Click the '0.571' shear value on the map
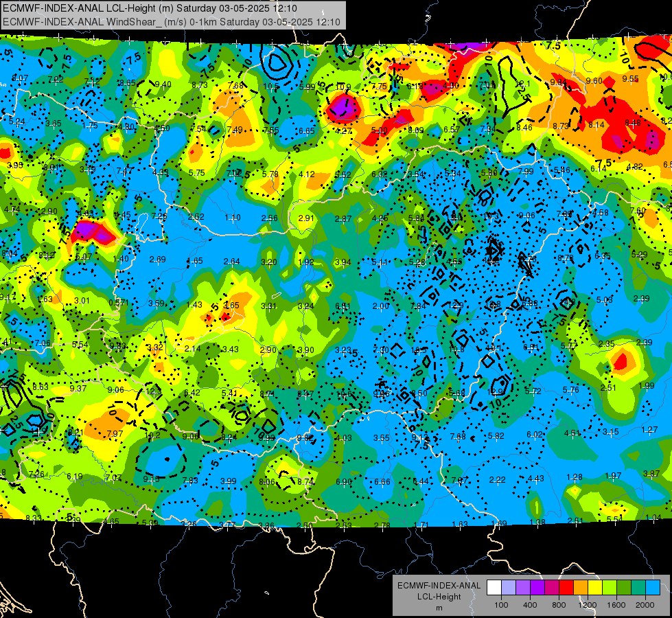 [119, 302]
